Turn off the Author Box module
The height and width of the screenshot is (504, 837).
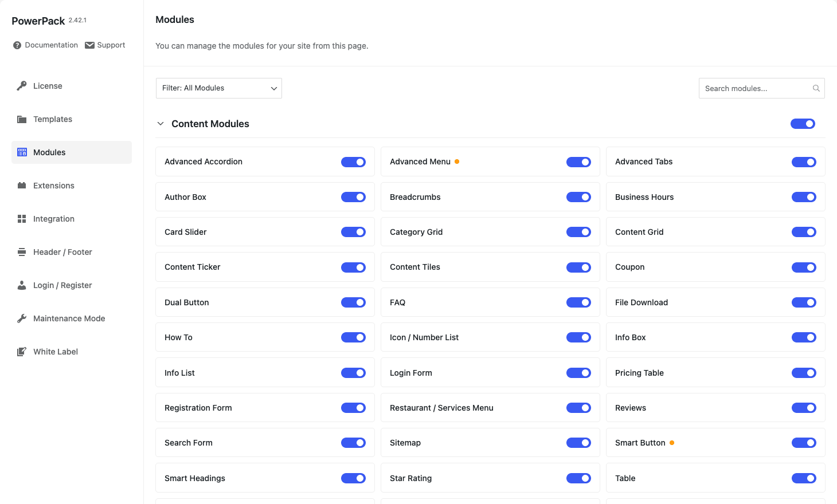point(353,197)
